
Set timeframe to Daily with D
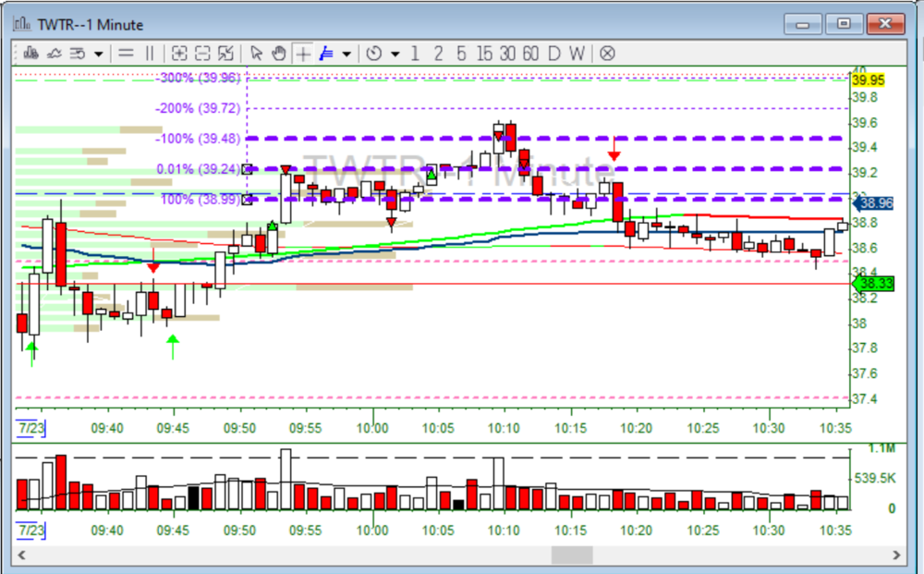point(554,54)
